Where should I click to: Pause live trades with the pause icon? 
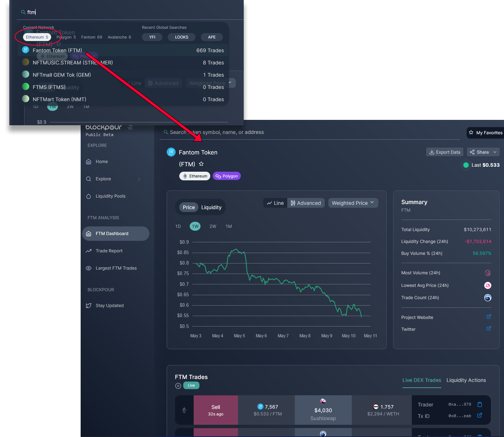[x=178, y=386]
